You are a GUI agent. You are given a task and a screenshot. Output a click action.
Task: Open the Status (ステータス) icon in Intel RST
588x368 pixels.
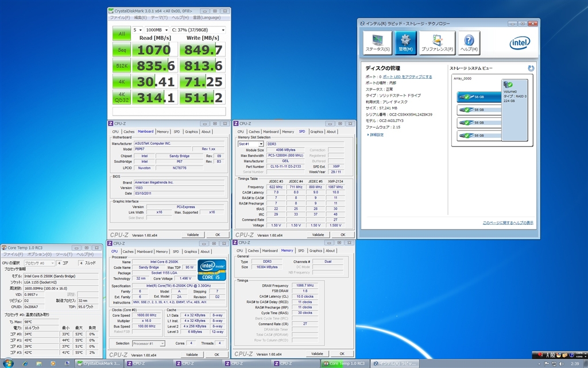point(378,43)
